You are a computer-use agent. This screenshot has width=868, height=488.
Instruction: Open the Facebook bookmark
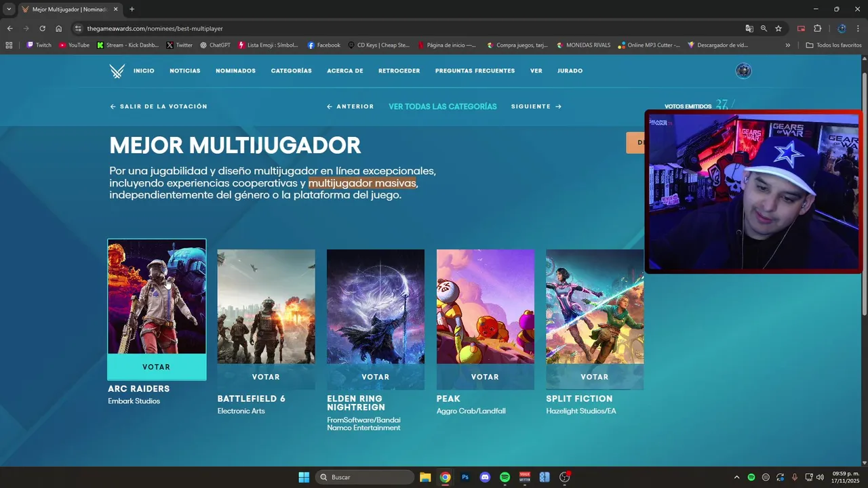[323, 45]
